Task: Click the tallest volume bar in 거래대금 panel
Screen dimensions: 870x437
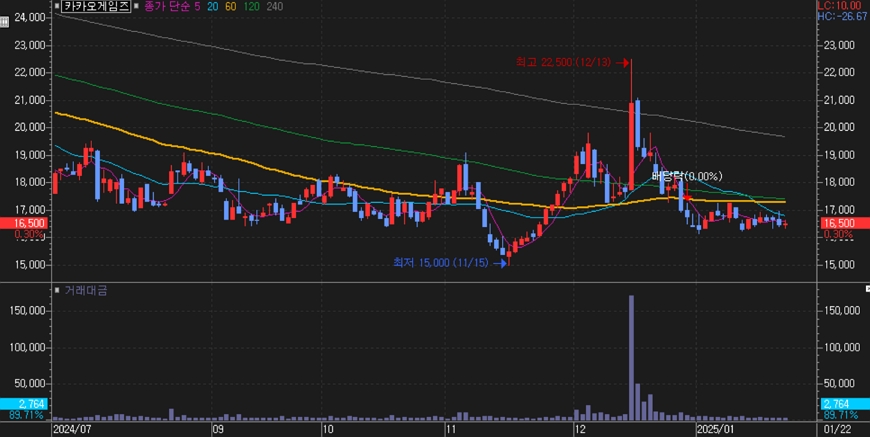Action: 632,356
